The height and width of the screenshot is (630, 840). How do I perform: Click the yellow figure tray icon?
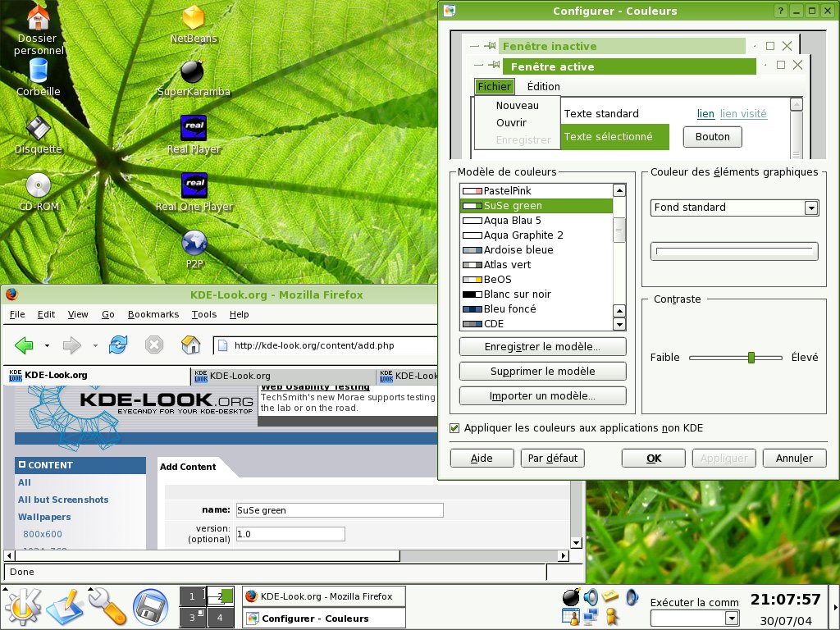point(611,617)
